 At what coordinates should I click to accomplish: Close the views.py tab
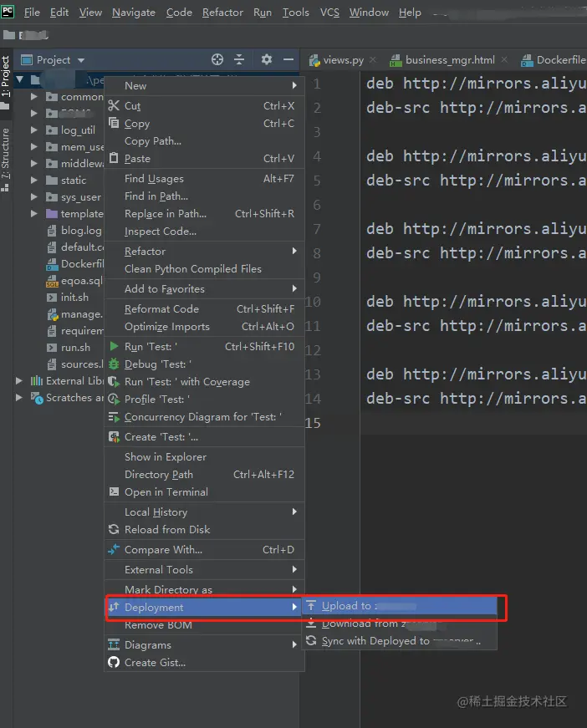coord(372,60)
